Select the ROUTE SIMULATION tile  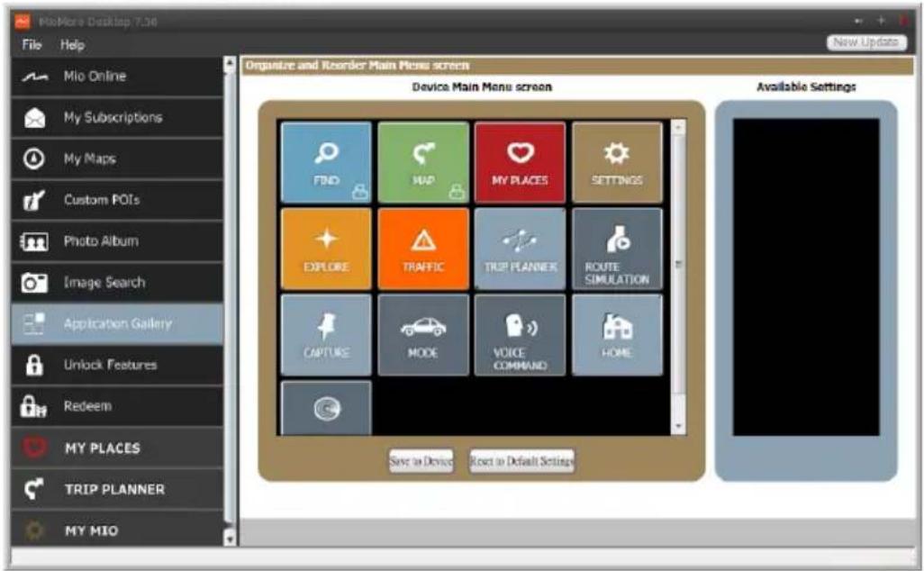(x=617, y=249)
